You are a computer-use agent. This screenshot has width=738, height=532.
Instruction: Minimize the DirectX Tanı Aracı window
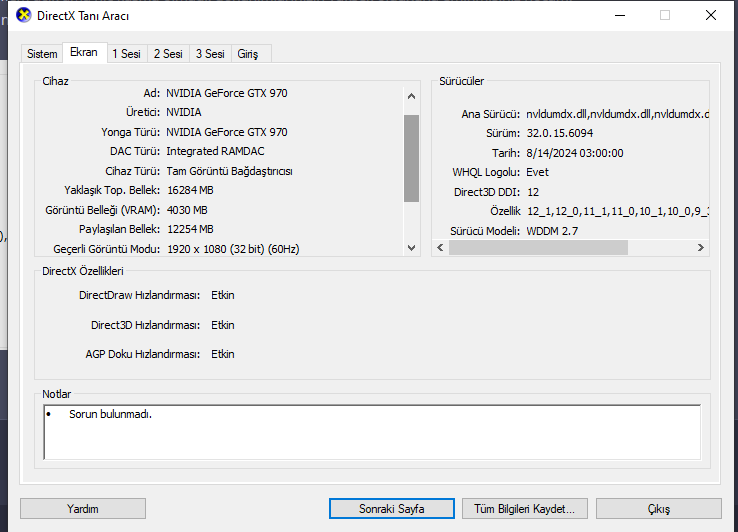coord(620,16)
